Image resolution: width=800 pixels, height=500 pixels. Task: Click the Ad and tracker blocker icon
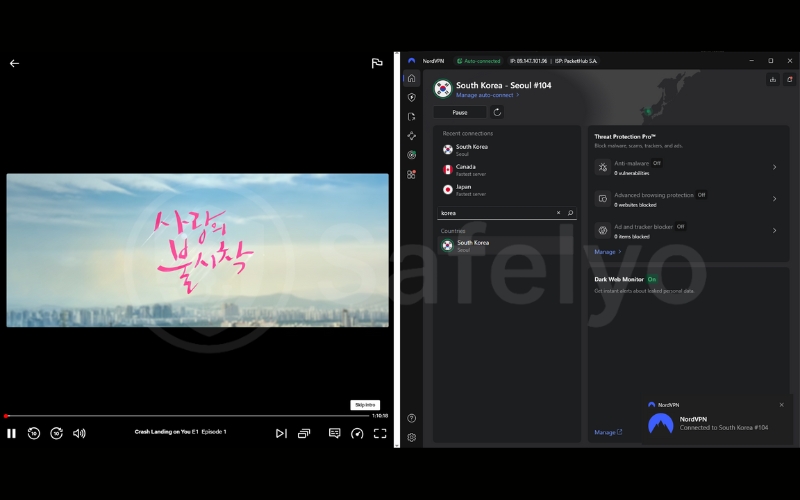(603, 231)
